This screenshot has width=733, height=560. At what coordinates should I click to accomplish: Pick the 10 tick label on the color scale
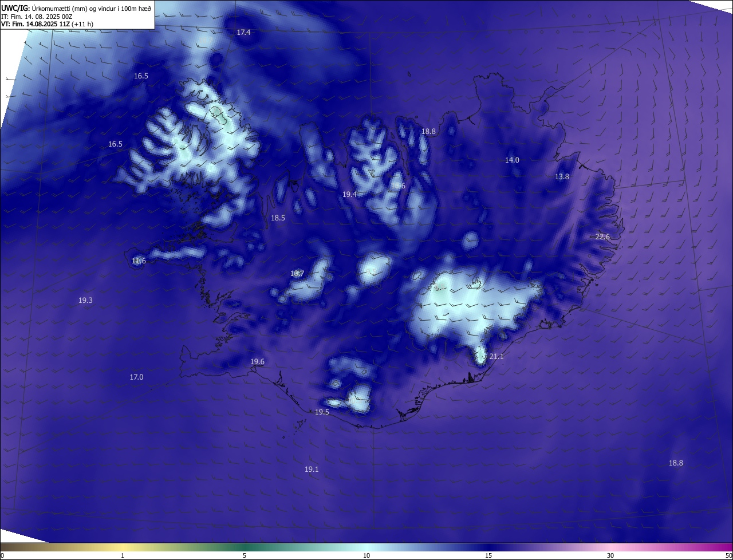click(x=366, y=555)
